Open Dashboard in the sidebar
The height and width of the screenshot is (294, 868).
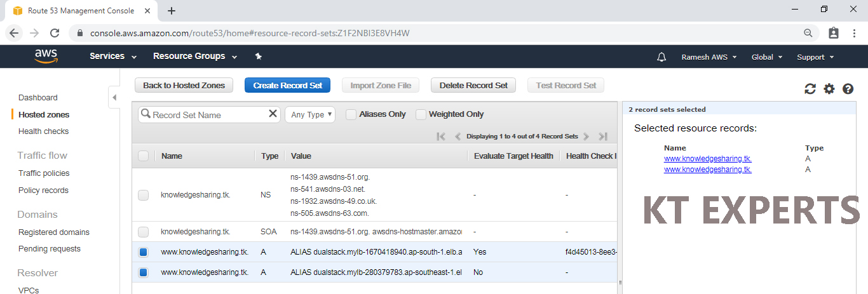(x=38, y=98)
